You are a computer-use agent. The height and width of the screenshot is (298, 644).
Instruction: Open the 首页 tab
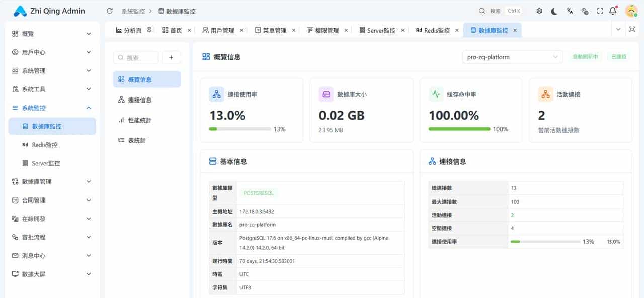tap(176, 30)
